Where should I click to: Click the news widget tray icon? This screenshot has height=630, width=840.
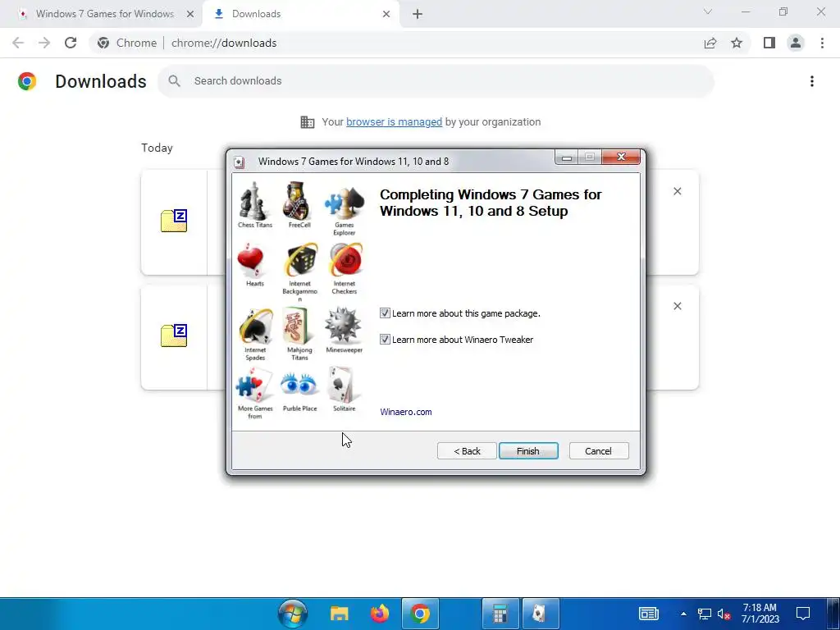(648, 614)
